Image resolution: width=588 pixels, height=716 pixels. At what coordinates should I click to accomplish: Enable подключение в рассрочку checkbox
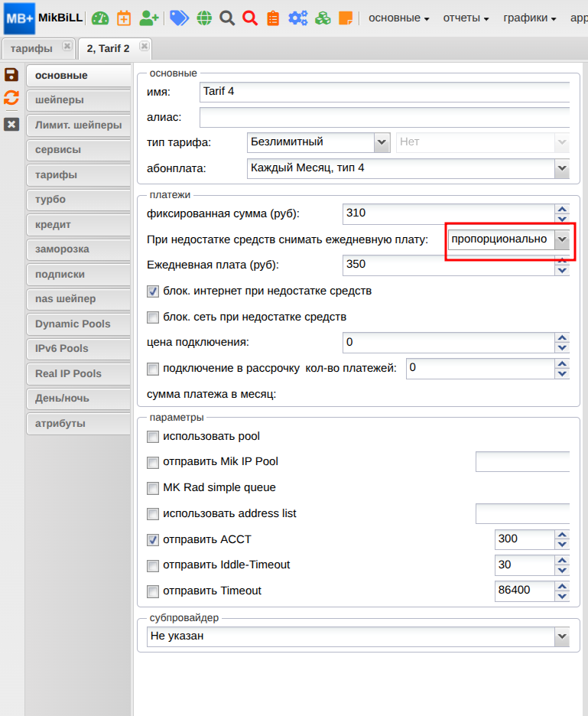coord(152,369)
